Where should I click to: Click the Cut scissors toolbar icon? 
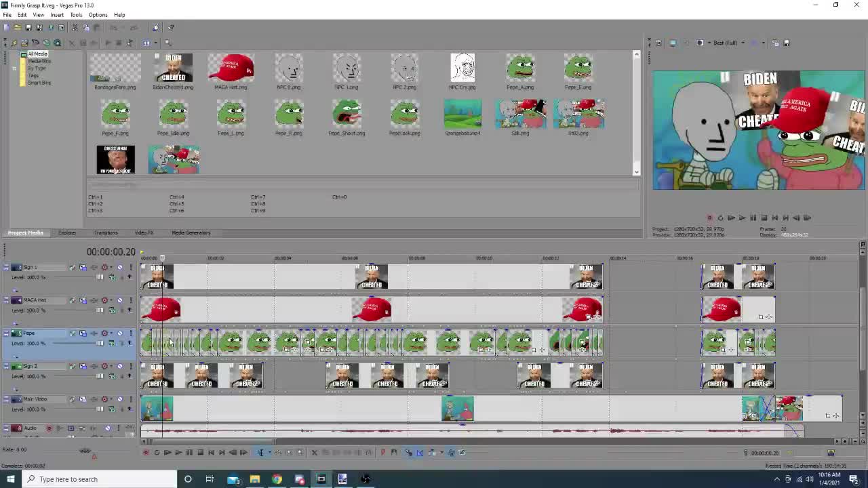[x=75, y=27]
